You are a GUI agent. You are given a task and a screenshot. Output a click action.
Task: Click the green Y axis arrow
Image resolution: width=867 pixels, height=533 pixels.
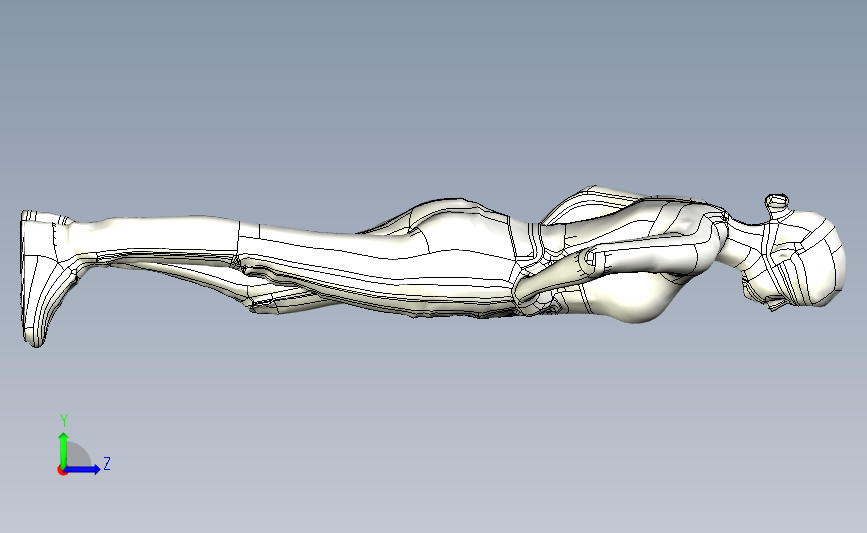(64, 449)
